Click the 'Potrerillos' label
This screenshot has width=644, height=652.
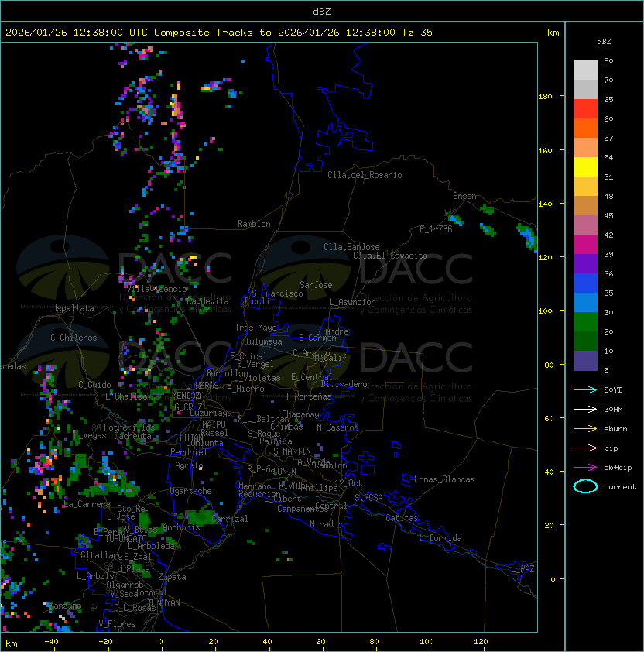129,427
